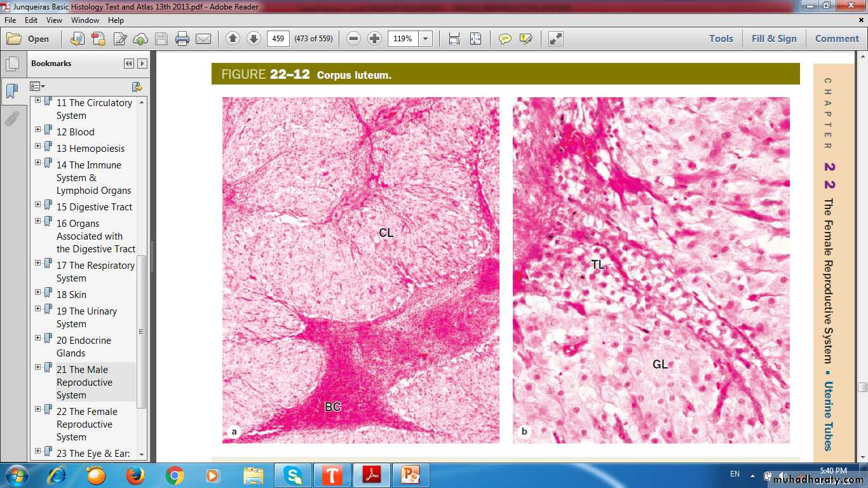868x488 pixels.
Task: Open the View menu
Action: [x=54, y=20]
